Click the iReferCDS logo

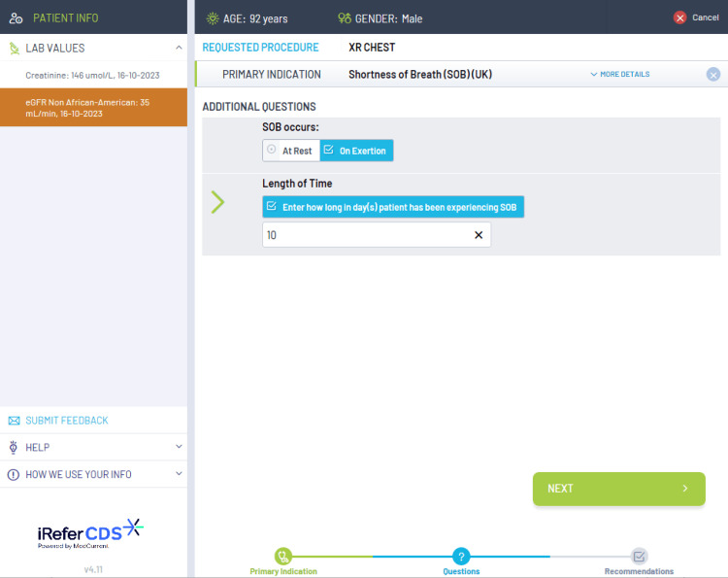click(90, 534)
